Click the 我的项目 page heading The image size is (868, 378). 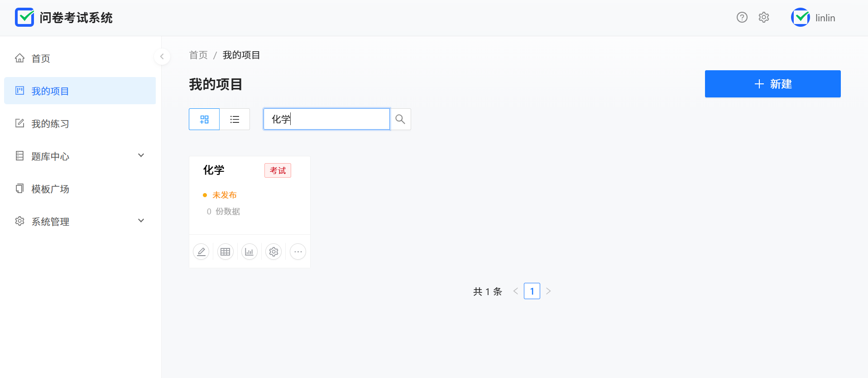point(216,84)
